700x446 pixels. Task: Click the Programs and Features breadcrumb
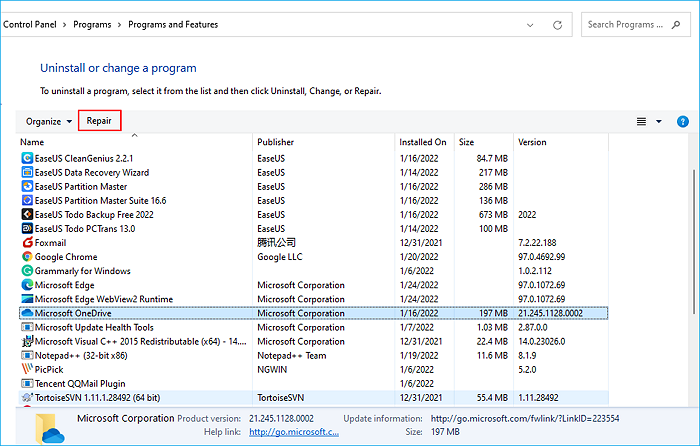(173, 25)
